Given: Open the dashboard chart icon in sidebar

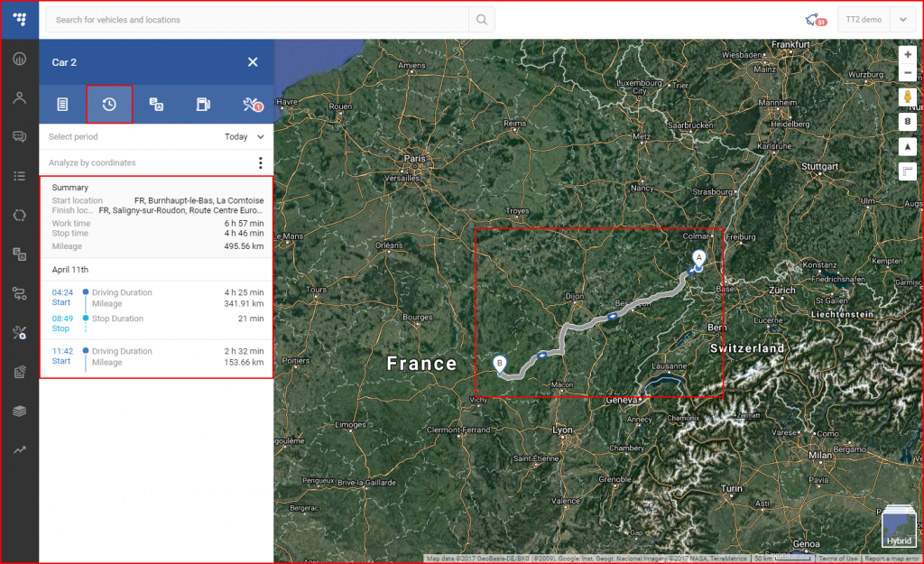Looking at the screenshot, I should [19, 59].
